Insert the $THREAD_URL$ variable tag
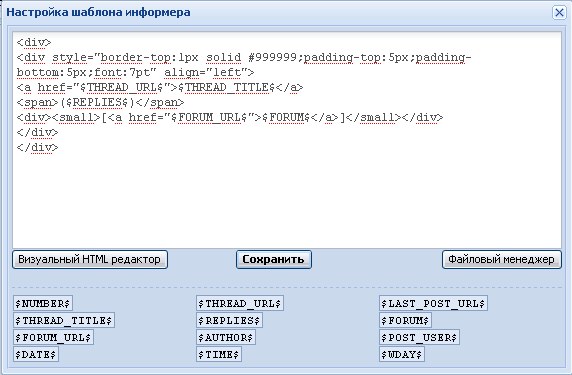Screen dimensions: 572x375 pyautogui.click(x=240, y=303)
